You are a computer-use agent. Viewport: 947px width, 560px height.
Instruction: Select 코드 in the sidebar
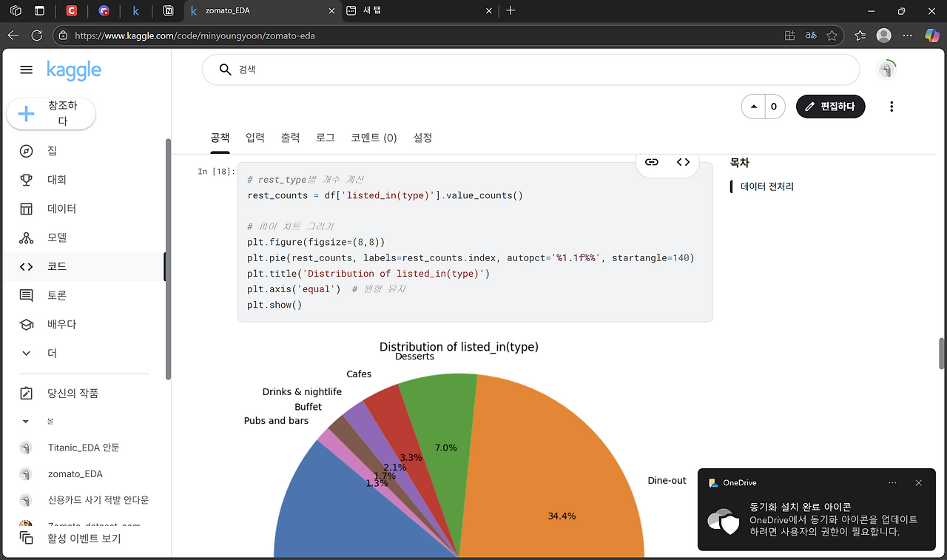pyautogui.click(x=57, y=266)
